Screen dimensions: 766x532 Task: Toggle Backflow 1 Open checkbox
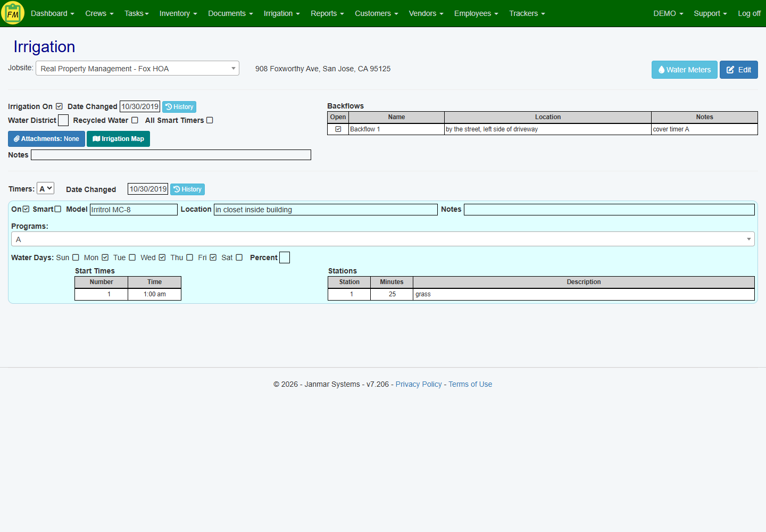point(338,129)
